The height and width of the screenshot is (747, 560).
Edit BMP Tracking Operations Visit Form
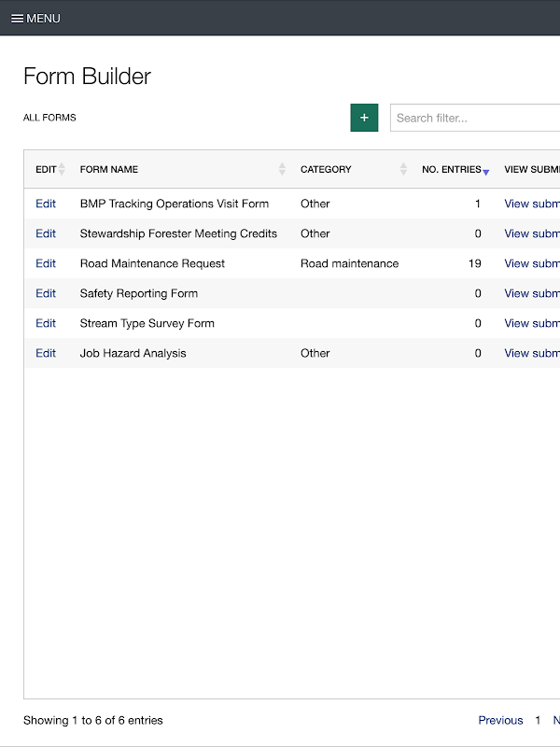46,204
